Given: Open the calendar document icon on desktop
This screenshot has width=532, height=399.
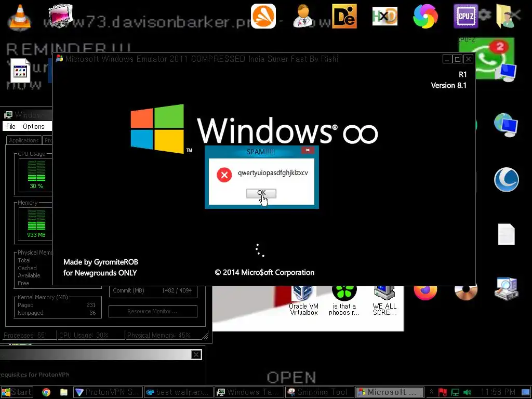Looking at the screenshot, I should (20, 71).
